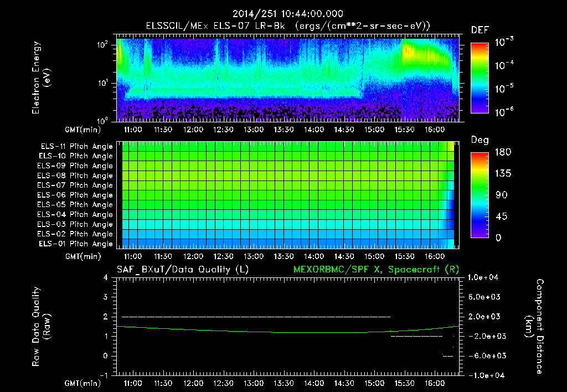Click the "3" tick on Raw Data Quality axis

click(106, 297)
